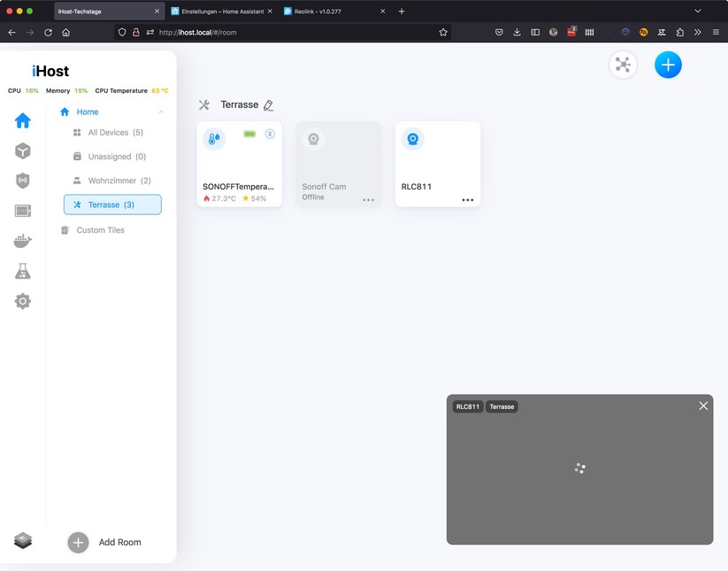The height and width of the screenshot is (571, 728).
Task: Open Settings via the gear icon
Action: click(22, 301)
